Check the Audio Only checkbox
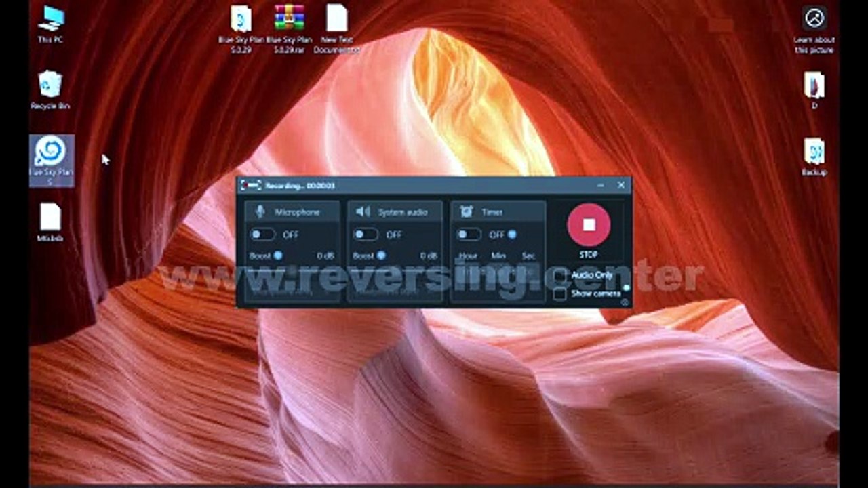The image size is (868, 488). [x=560, y=276]
